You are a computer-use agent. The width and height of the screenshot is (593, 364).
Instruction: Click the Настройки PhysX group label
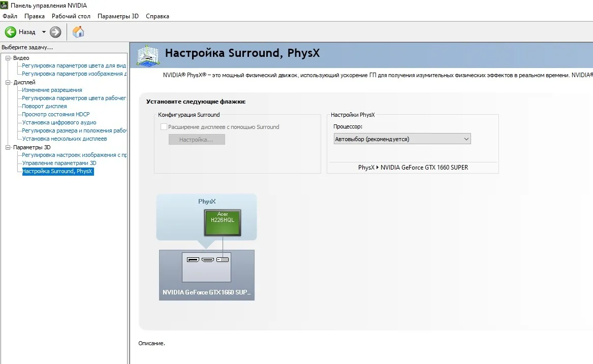[353, 115]
